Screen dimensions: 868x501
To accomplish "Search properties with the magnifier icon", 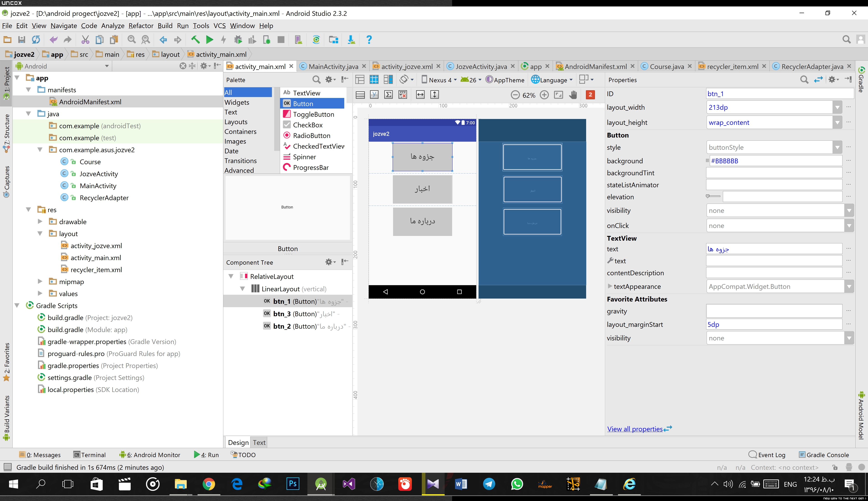I will coord(804,80).
